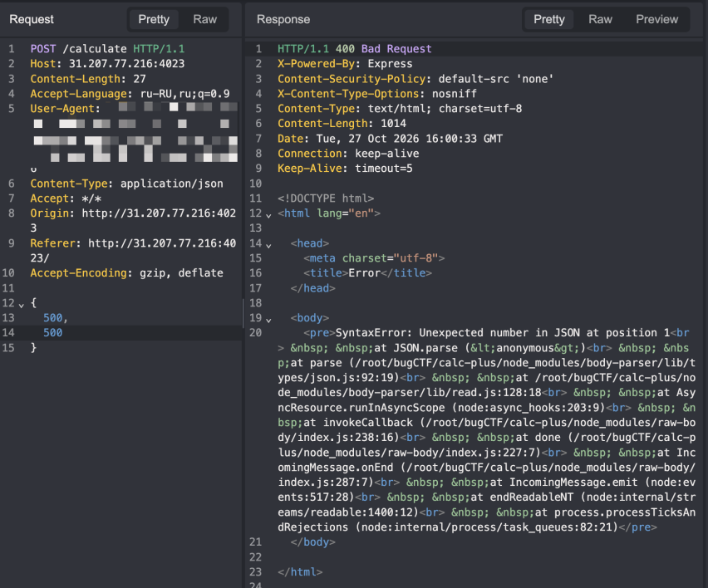
Task: Click the response 'Content-Length: 1014' header
Action: [342, 124]
